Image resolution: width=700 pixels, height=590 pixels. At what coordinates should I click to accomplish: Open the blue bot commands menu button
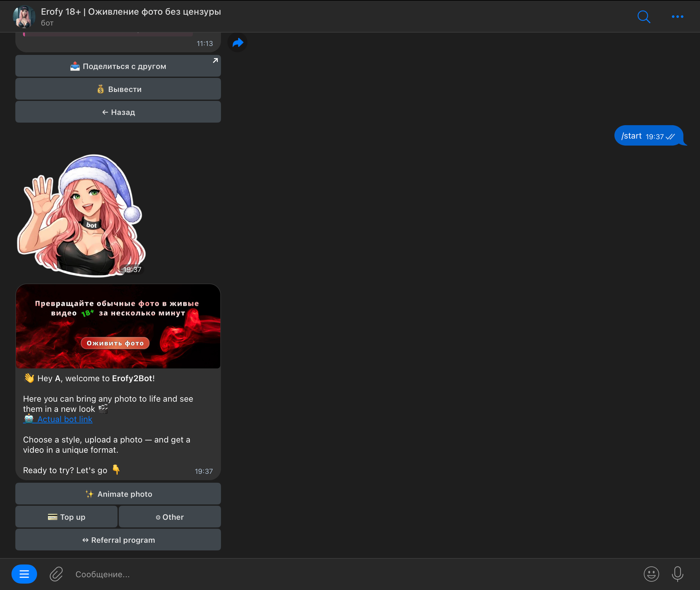click(24, 574)
